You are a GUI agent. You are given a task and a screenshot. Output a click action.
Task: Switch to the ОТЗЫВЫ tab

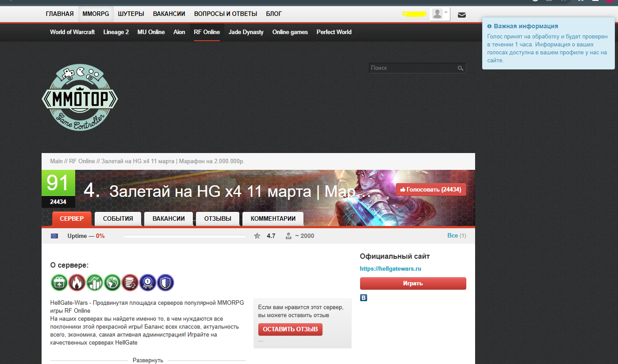pos(218,218)
